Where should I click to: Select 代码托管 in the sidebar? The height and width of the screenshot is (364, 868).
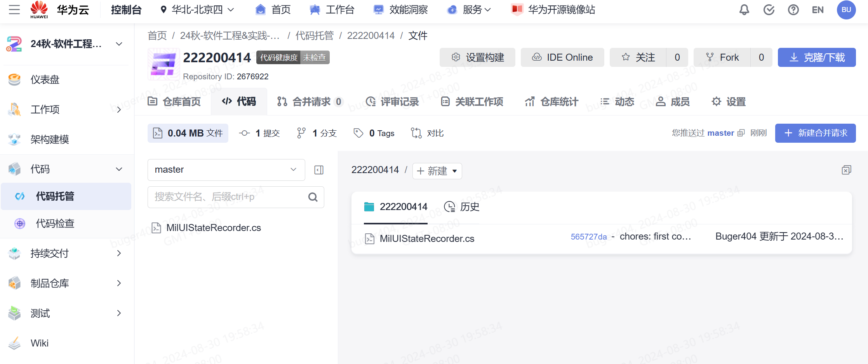pyautogui.click(x=66, y=196)
